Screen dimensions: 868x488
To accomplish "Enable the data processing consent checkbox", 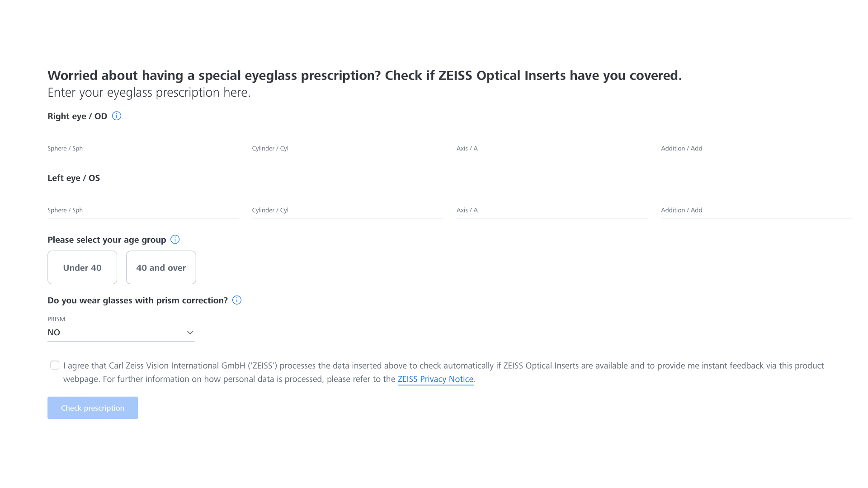I will pos(54,365).
